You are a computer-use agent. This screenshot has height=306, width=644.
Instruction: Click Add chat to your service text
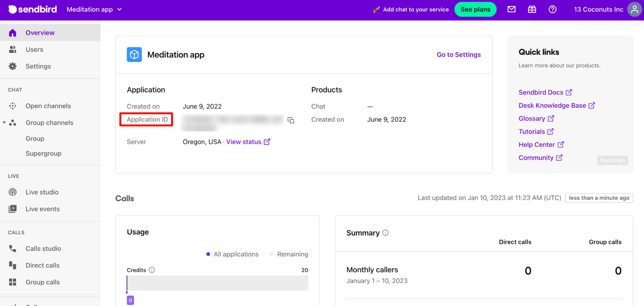pos(416,9)
